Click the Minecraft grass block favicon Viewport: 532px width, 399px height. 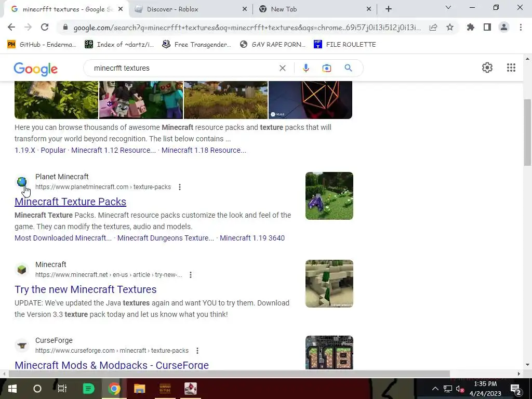[x=22, y=270]
